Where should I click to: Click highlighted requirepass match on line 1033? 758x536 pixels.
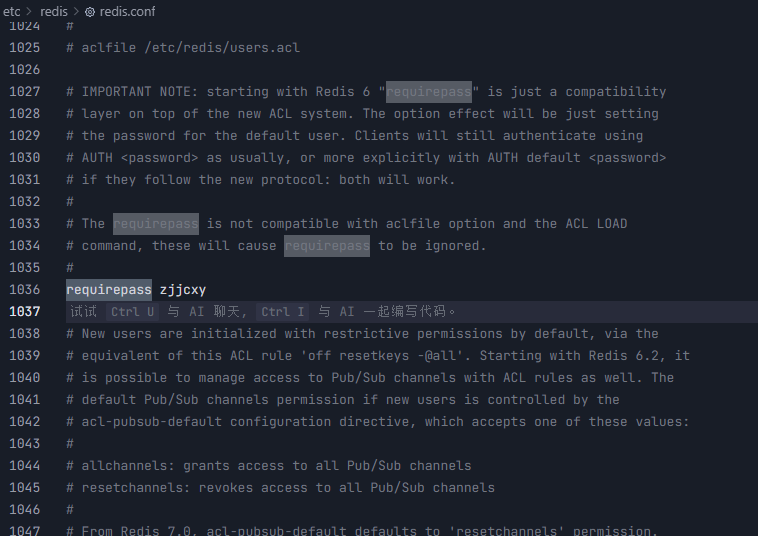[x=156, y=224]
